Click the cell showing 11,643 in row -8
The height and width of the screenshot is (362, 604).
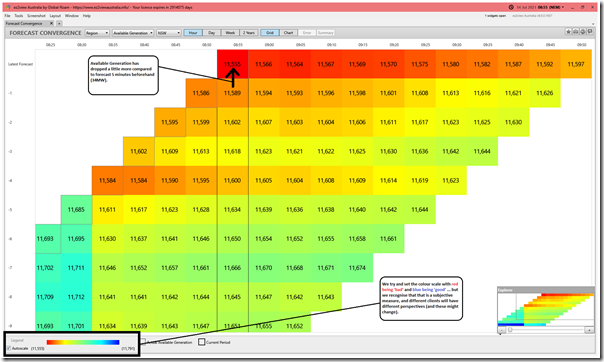[326, 297]
